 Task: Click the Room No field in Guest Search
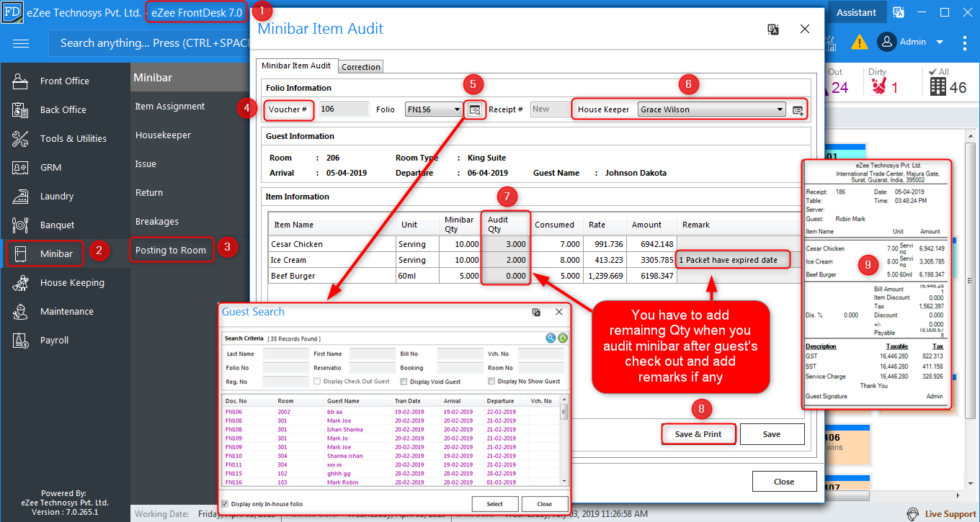tap(541, 368)
